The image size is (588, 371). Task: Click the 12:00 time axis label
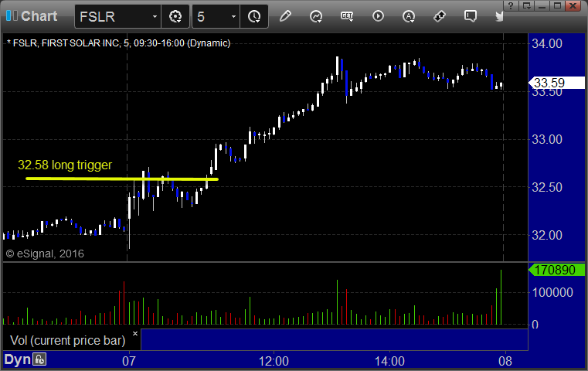274,361
